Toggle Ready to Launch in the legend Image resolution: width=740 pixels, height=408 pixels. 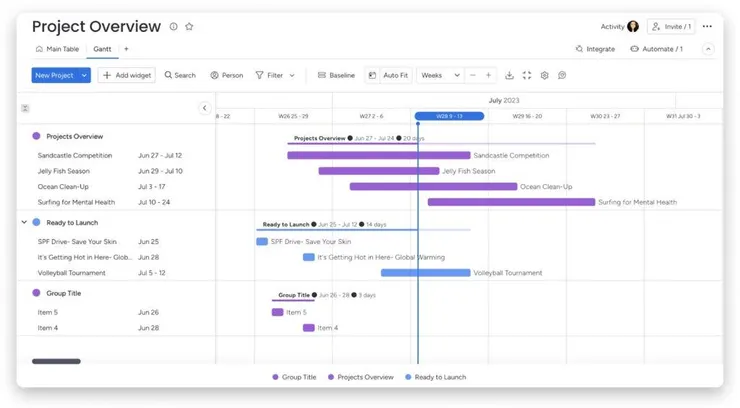point(436,377)
